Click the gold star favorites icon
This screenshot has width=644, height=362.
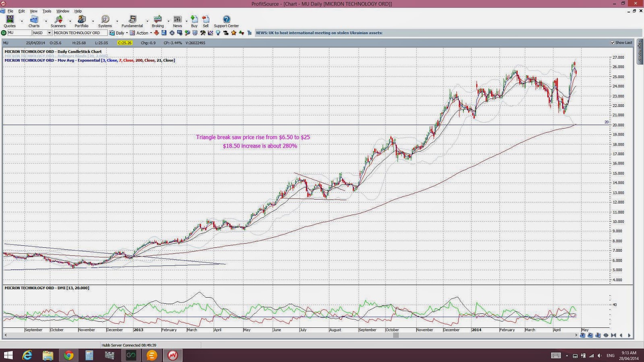(x=233, y=33)
